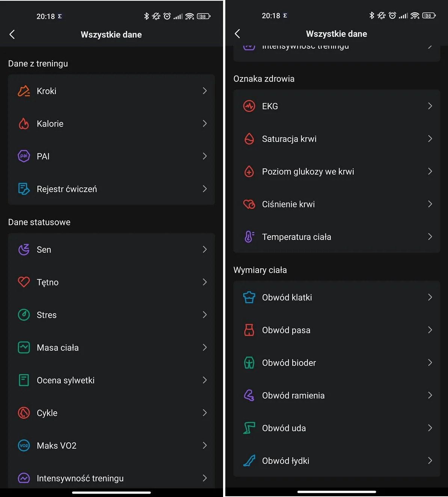This screenshot has height=497, width=448.
Task: Tap the Maks VO2 icon
Action: (24, 446)
